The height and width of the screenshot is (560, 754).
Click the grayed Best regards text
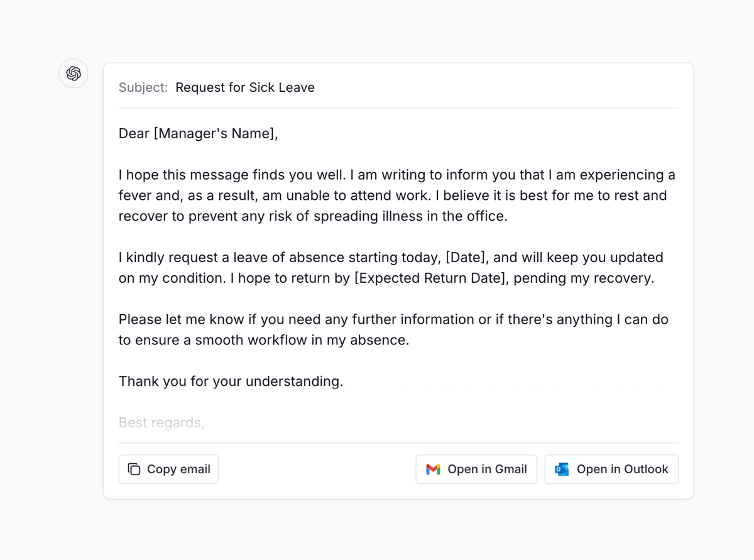(161, 422)
